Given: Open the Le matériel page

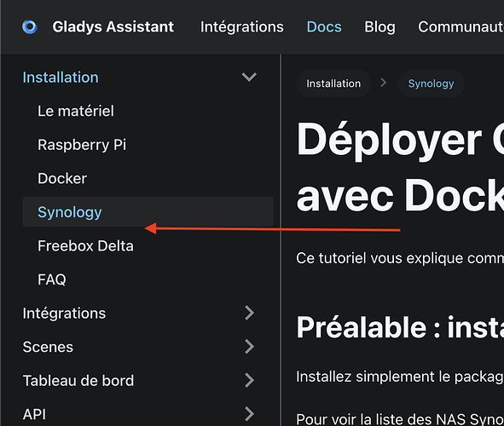Looking at the screenshot, I should click(76, 111).
